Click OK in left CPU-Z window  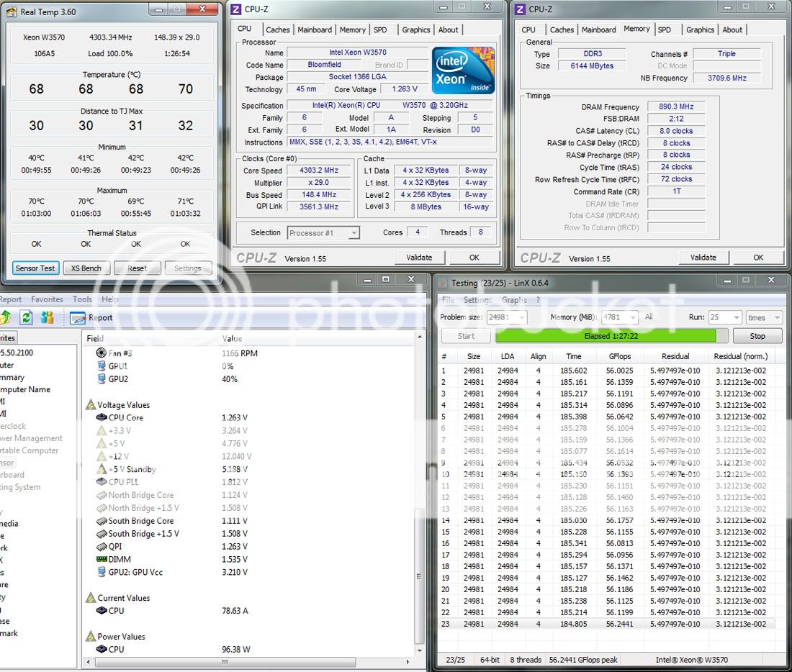pos(474,258)
